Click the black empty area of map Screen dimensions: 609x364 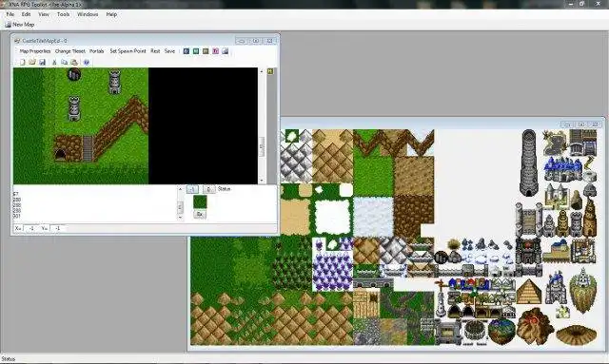coord(203,125)
